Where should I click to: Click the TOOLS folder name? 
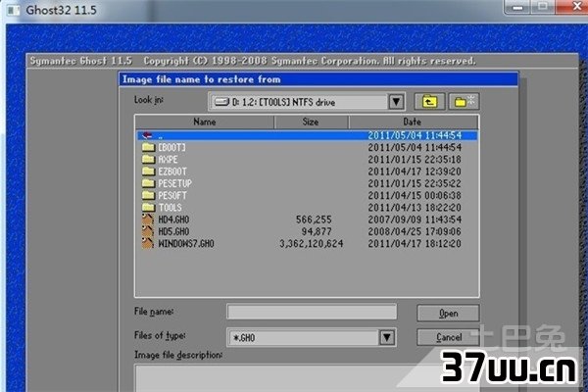coord(170,208)
